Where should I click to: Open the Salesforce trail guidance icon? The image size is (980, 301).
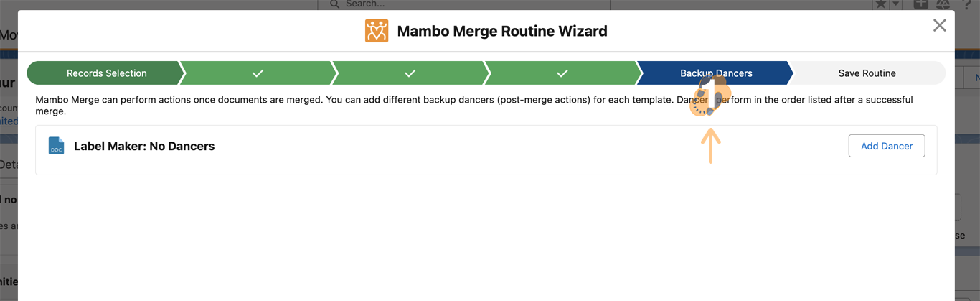[943, 4]
